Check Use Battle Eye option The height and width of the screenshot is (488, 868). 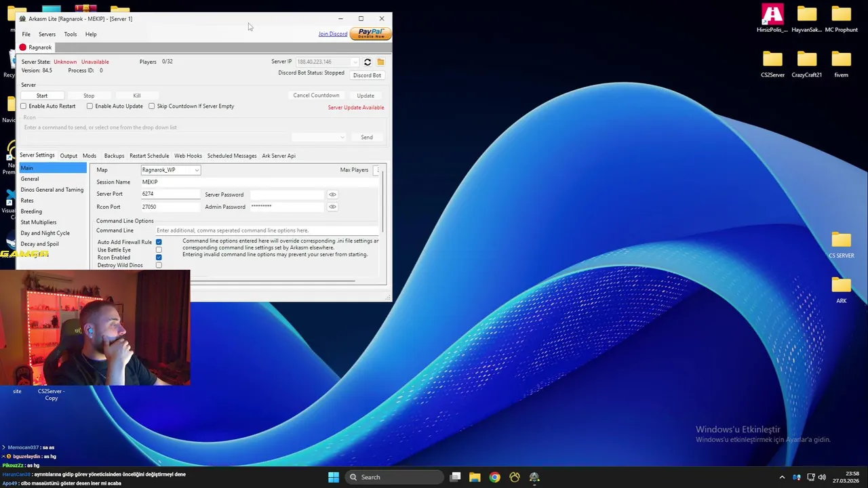click(159, 250)
